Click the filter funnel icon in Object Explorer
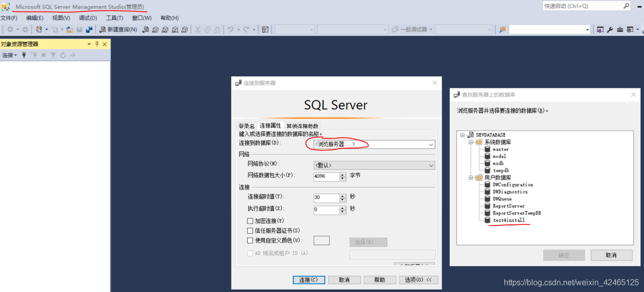 53,55
